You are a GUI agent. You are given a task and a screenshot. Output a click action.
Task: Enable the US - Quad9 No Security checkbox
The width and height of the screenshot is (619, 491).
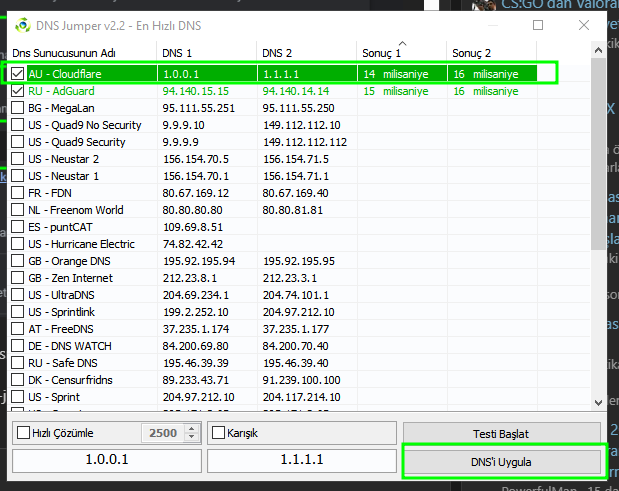(x=17, y=125)
